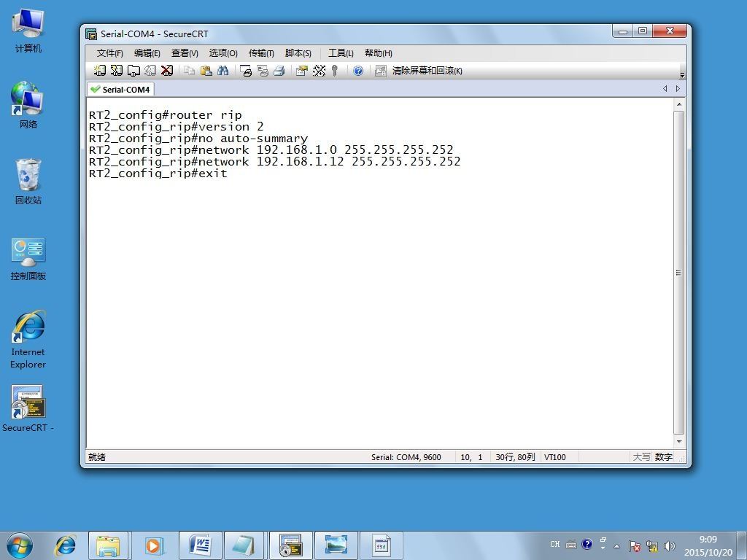This screenshot has width=747, height=560.
Task: Select the Serial-COM4 session tab
Action: (120, 89)
